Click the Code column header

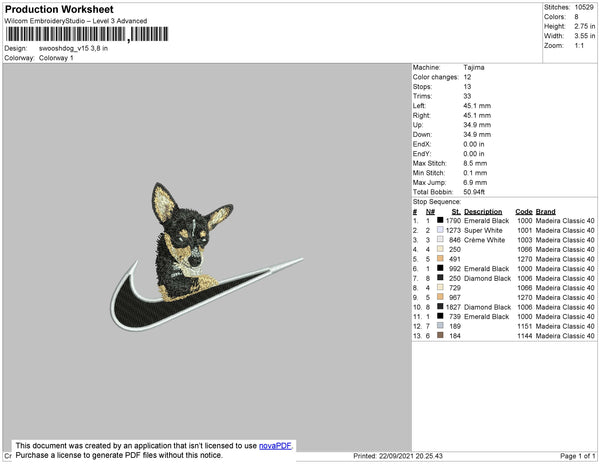point(523,212)
